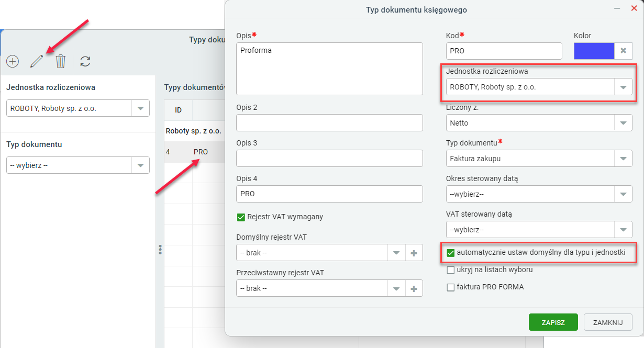644x348 pixels.
Task: Expand the Typ dokumentu dropdown in dialog
Action: pos(623,159)
